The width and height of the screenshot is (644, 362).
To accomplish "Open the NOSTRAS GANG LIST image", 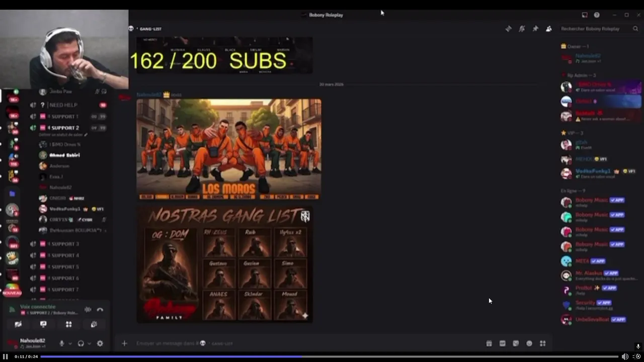I will pos(225,264).
